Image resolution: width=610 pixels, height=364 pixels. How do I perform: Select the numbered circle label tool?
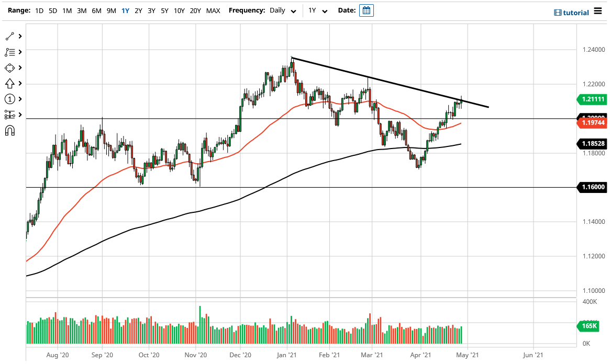pyautogui.click(x=10, y=99)
